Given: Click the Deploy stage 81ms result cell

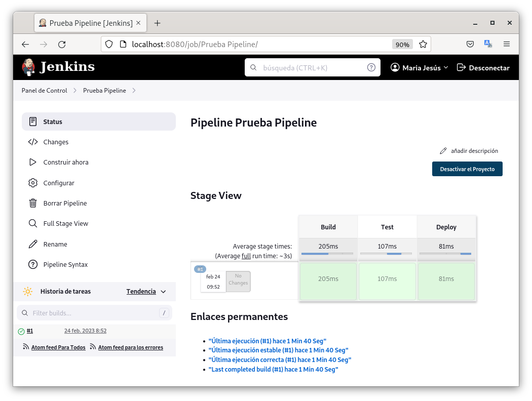Looking at the screenshot, I should coord(446,279).
